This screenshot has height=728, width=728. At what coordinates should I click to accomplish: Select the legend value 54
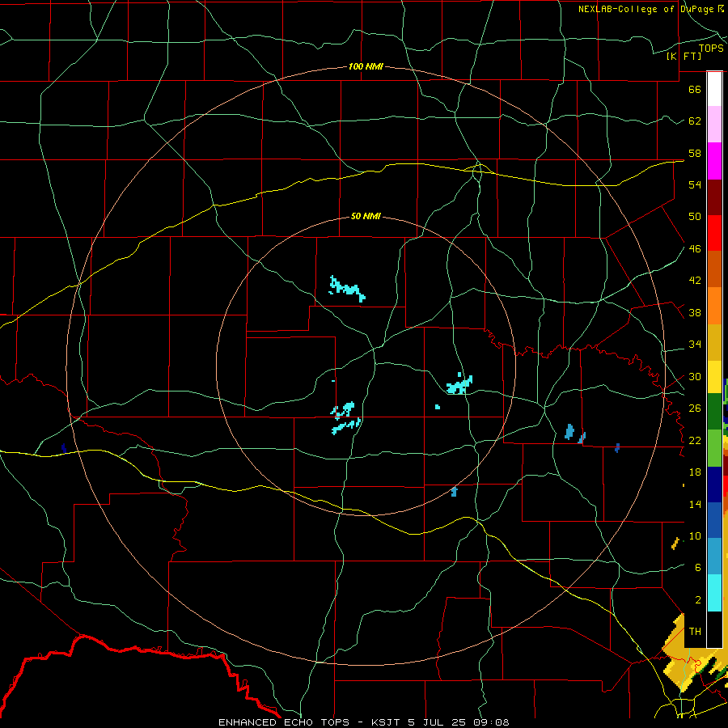tap(695, 184)
